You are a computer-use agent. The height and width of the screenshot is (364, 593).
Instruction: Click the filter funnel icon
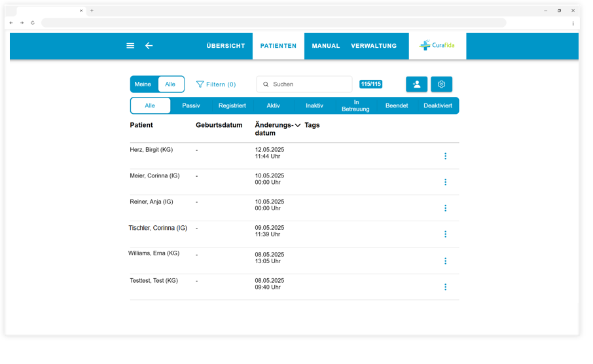click(200, 84)
